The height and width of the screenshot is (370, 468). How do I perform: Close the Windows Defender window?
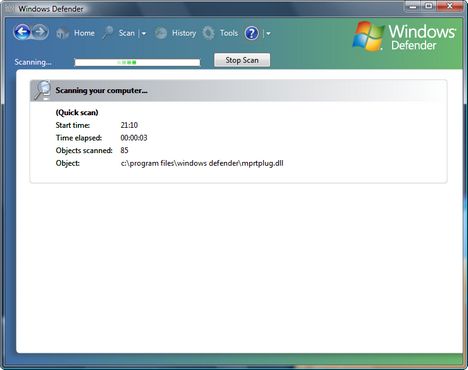(x=450, y=6)
